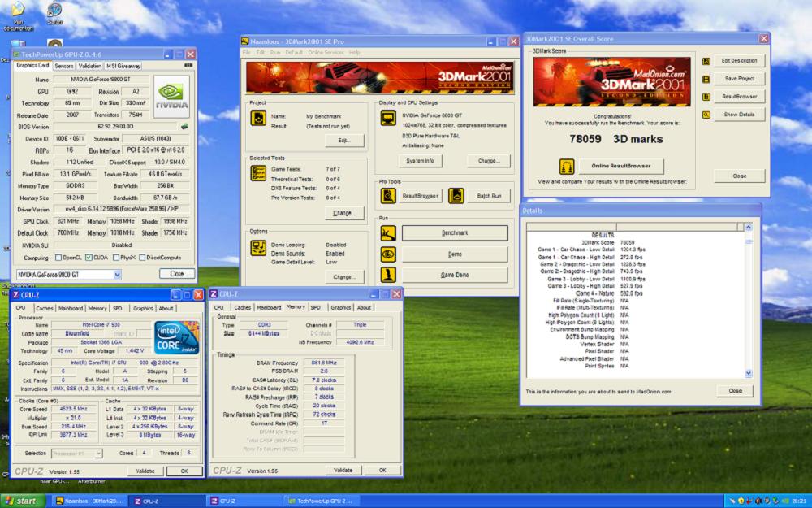Click the Game Demo joystick icon

click(388, 274)
